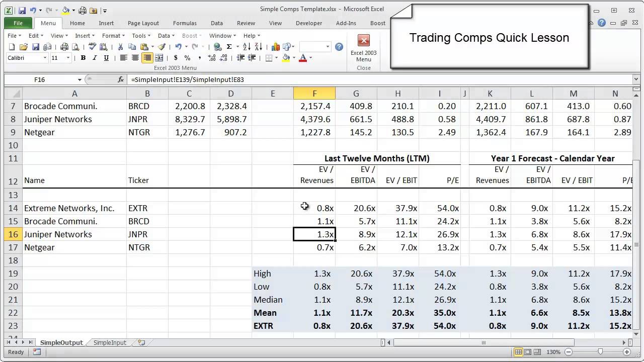
Task: Open the SimpleInput sheet tab
Action: point(110,342)
